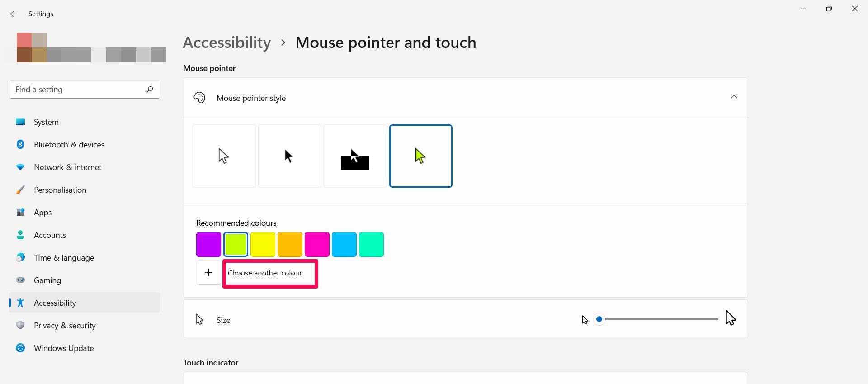The height and width of the screenshot is (384, 868).
Task: Click the Find a setting search box
Action: tap(79, 90)
